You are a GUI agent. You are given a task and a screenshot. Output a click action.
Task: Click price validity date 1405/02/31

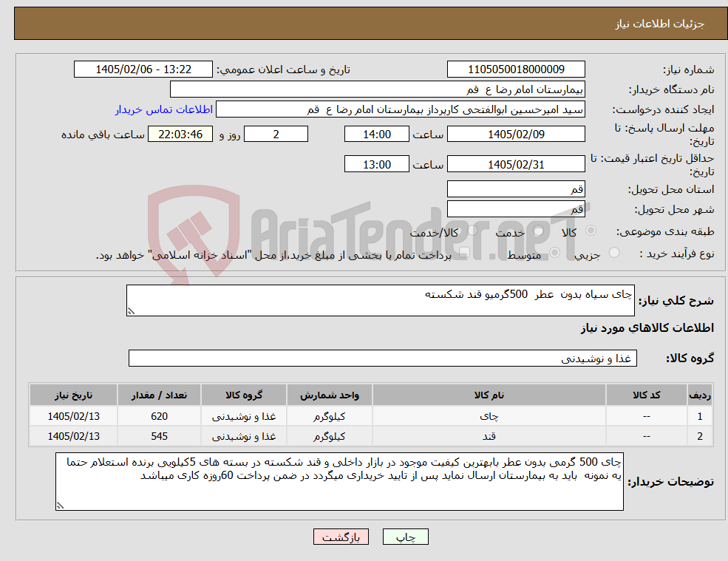(x=516, y=164)
